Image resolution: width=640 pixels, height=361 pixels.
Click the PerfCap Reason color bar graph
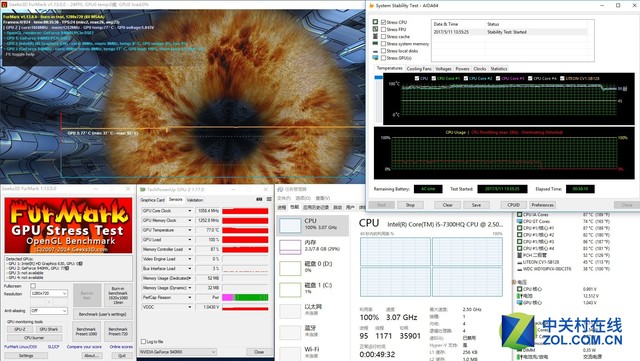245,297
